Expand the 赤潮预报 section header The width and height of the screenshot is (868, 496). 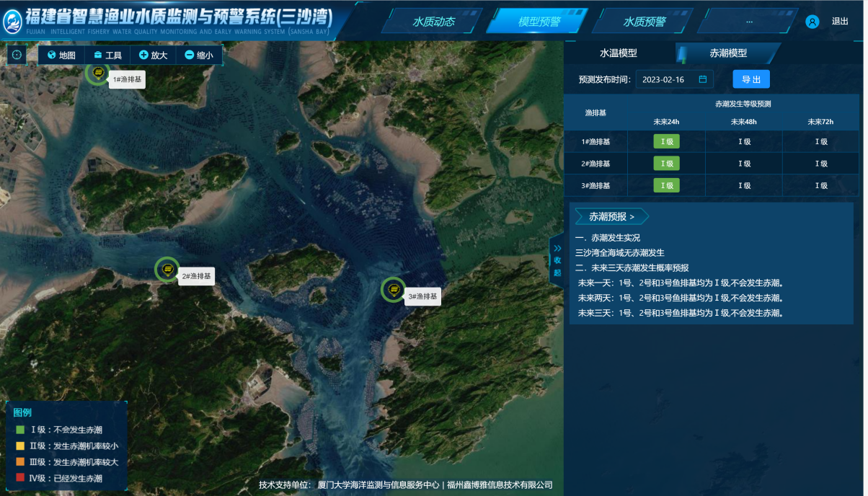(611, 216)
